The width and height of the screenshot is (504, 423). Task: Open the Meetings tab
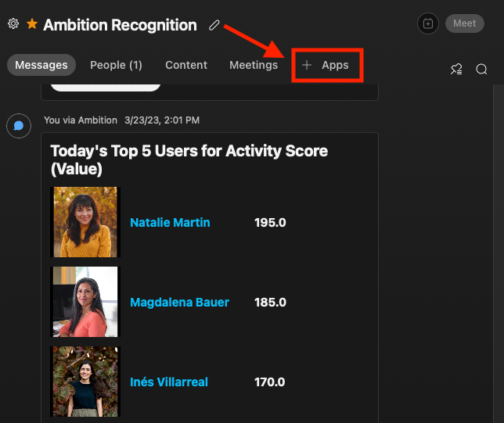pos(254,65)
